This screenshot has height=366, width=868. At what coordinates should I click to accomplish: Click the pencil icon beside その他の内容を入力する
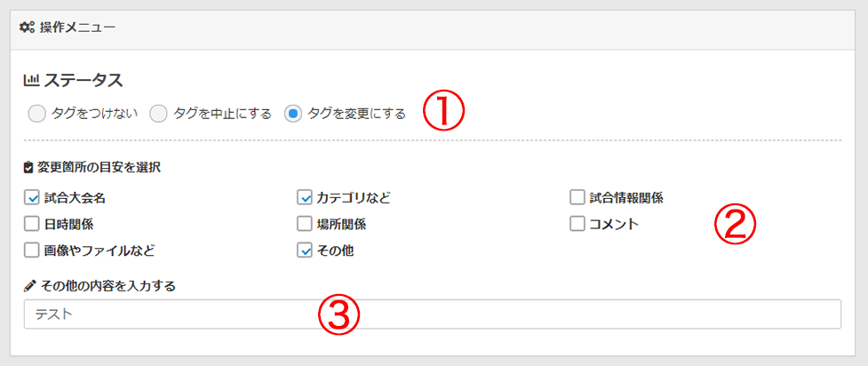click(x=28, y=286)
